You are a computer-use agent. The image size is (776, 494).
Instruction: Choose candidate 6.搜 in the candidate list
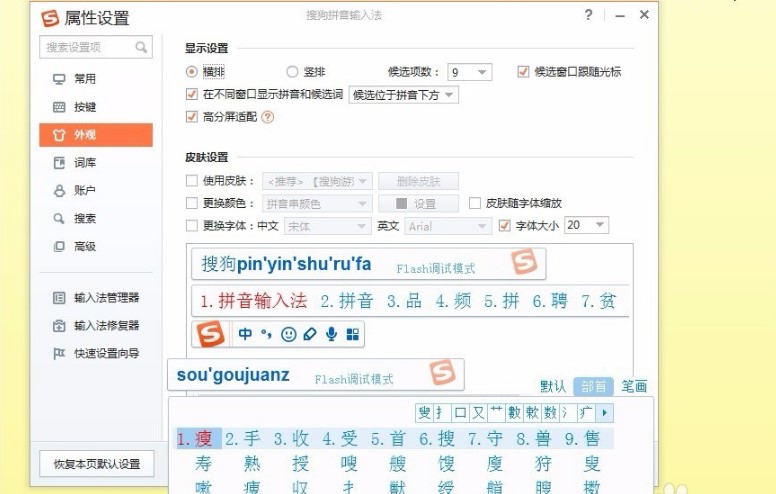[x=437, y=439]
